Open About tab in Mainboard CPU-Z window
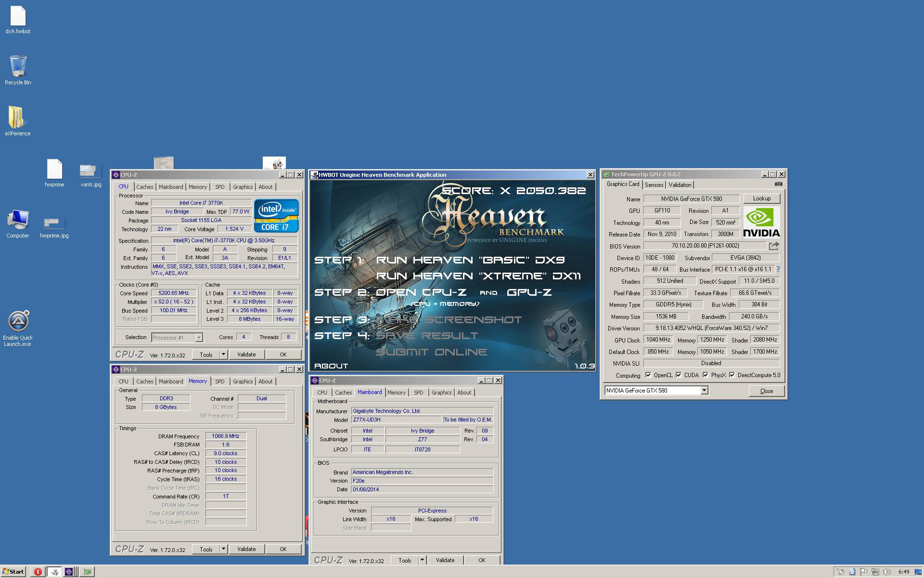The image size is (924, 578). click(464, 393)
